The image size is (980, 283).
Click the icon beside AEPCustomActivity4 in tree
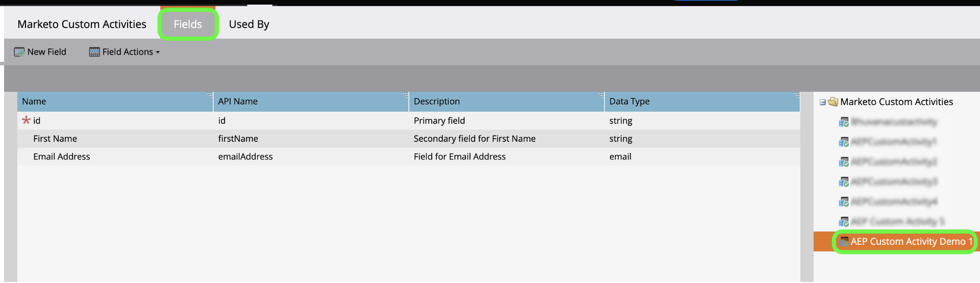[x=844, y=202]
